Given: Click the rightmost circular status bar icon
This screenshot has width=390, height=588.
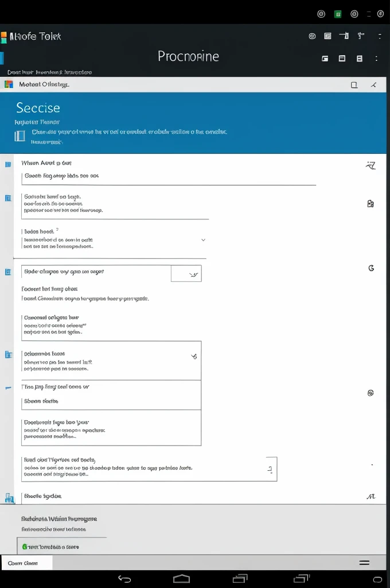Looking at the screenshot, I should [x=380, y=14].
